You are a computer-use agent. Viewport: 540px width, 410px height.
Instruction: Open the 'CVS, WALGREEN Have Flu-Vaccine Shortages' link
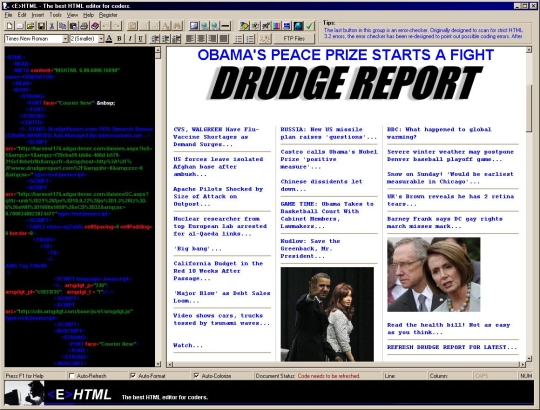[x=216, y=137]
